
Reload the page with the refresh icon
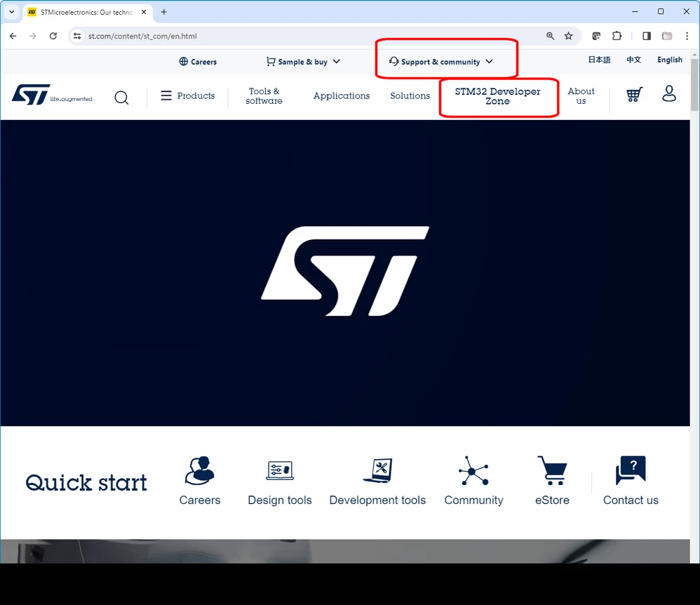(x=53, y=36)
